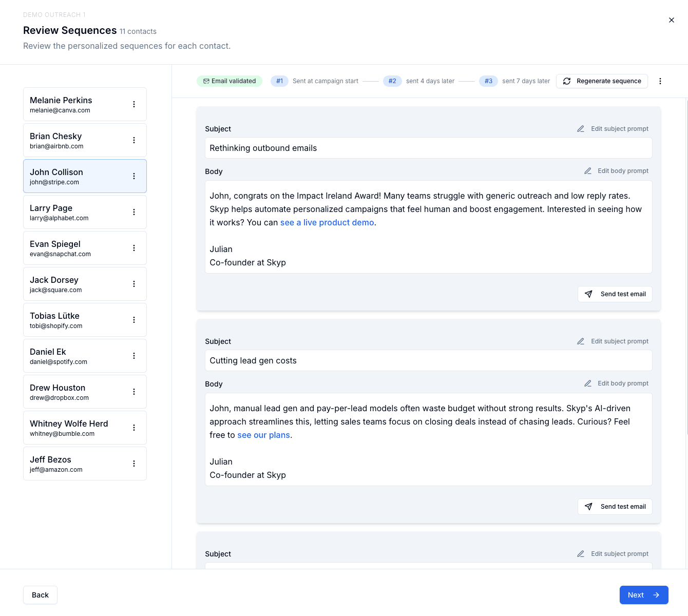The height and width of the screenshot is (616, 688).
Task: Click the pencil icon for Edit subject prompt
Action: [581, 128]
